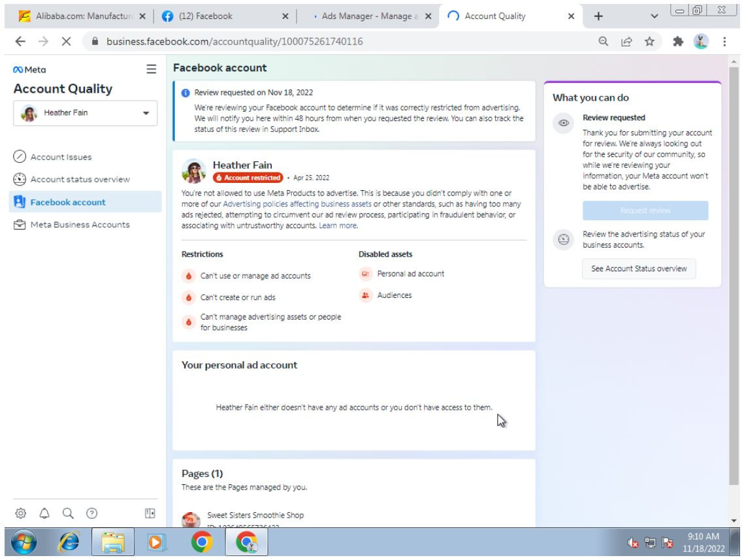The image size is (744, 560).
Task: Launch Internet Explorer from taskbar
Action: pos(69,542)
